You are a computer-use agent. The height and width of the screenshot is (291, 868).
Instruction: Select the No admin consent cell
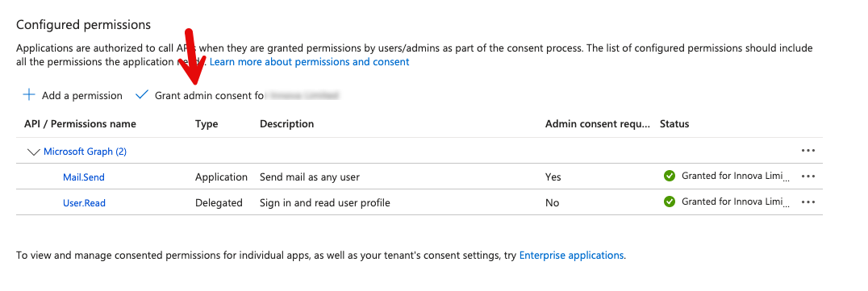click(552, 203)
